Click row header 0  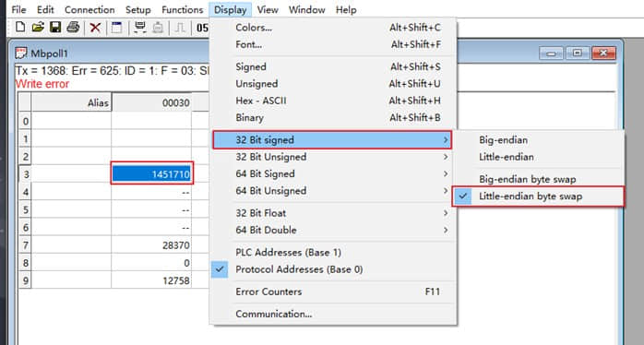(26, 121)
